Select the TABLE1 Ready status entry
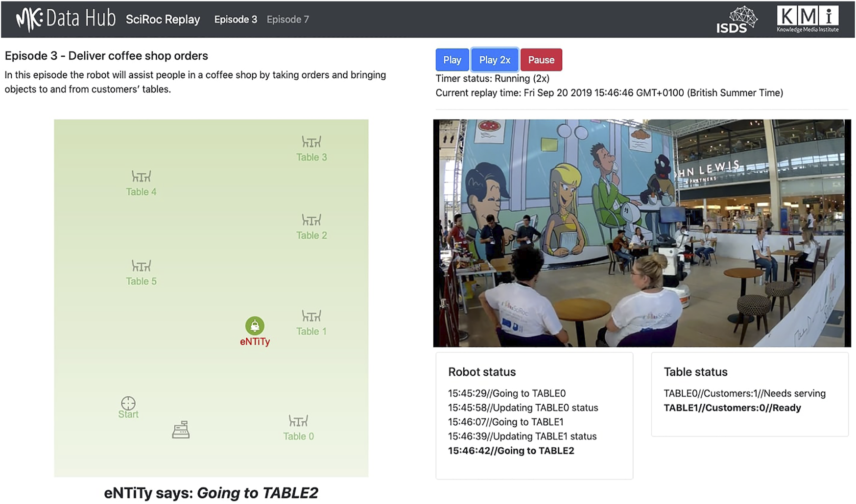 (732, 408)
